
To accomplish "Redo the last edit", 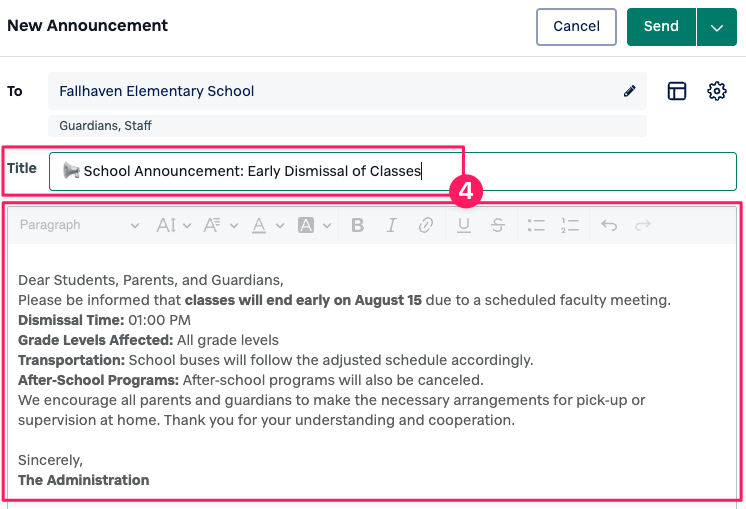I will pos(643,225).
